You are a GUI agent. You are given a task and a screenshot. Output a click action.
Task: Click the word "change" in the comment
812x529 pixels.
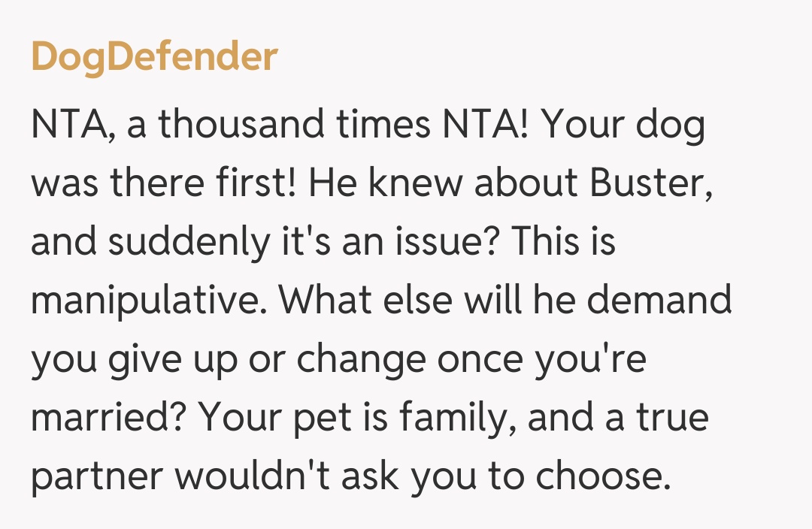click(360, 360)
